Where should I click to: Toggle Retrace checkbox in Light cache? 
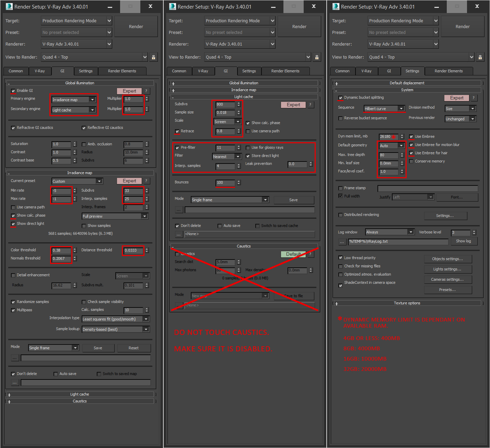(x=177, y=131)
